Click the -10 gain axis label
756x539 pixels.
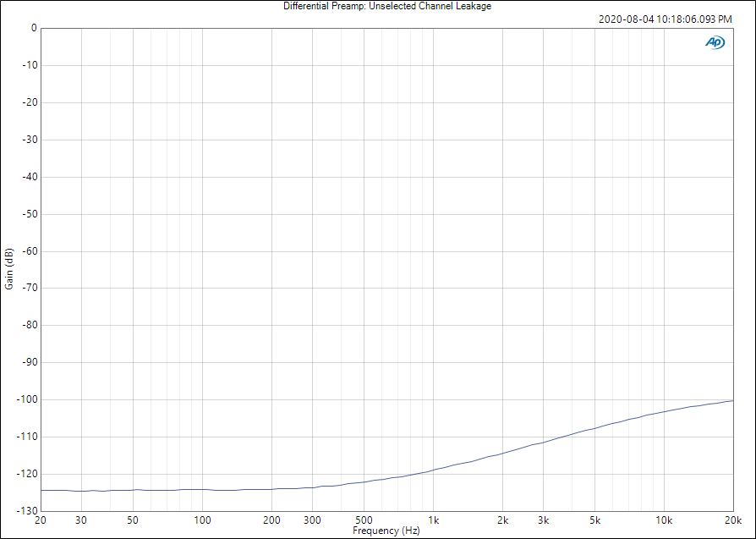click(x=30, y=65)
